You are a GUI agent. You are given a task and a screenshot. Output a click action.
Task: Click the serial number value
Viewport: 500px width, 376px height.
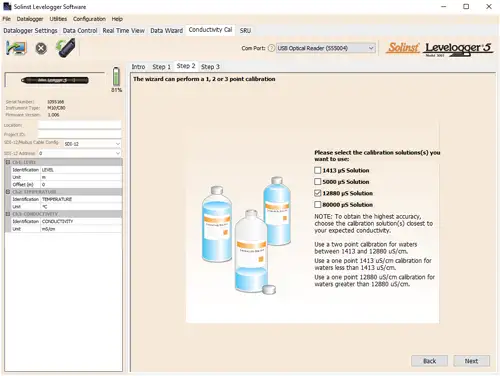point(55,102)
